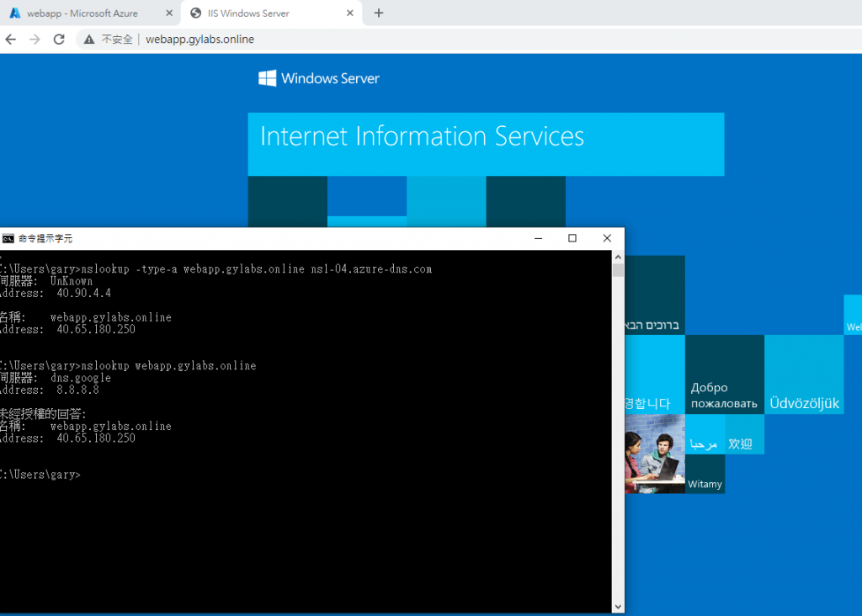
Task: Click the Witamy welcome tile
Action: (x=705, y=474)
